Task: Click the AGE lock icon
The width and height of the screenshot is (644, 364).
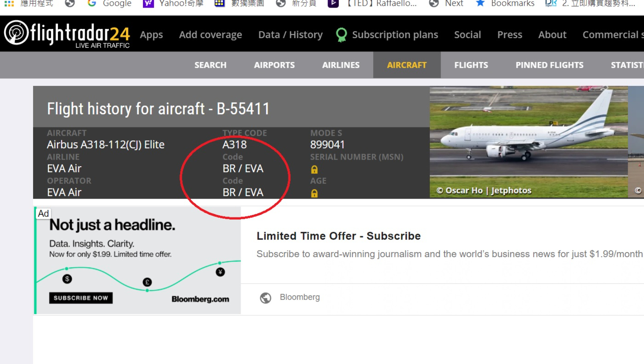Action: coord(314,193)
